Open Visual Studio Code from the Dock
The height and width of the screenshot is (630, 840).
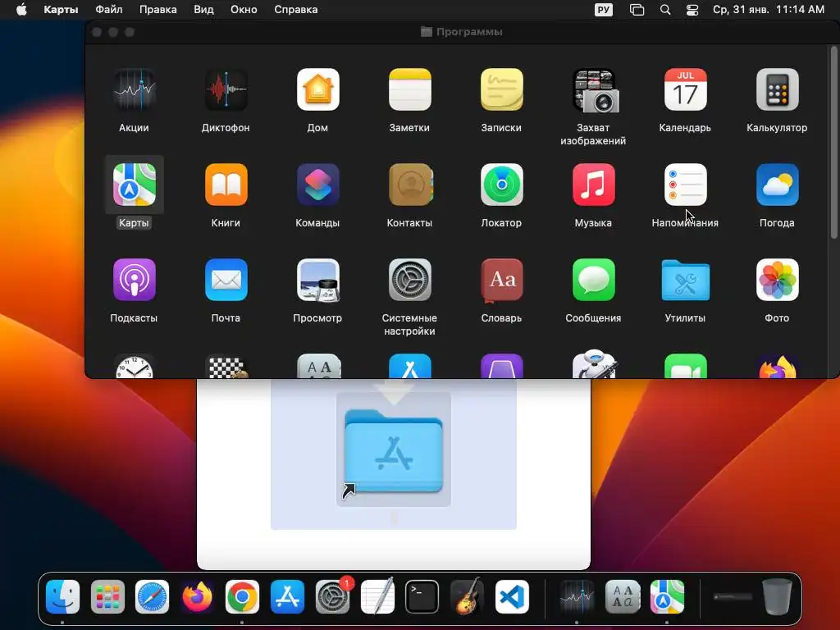(x=512, y=596)
